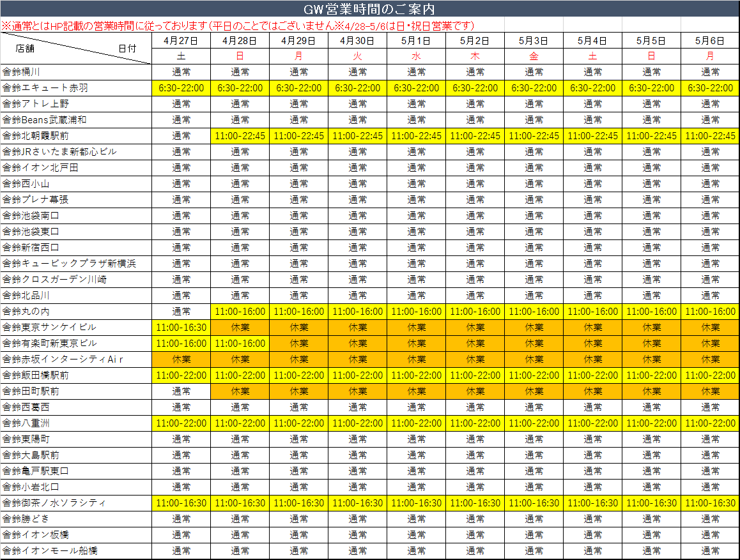Click the red '金' weekday under 5月3日
Image resolution: width=740 pixels, height=560 pixels.
pos(534,56)
